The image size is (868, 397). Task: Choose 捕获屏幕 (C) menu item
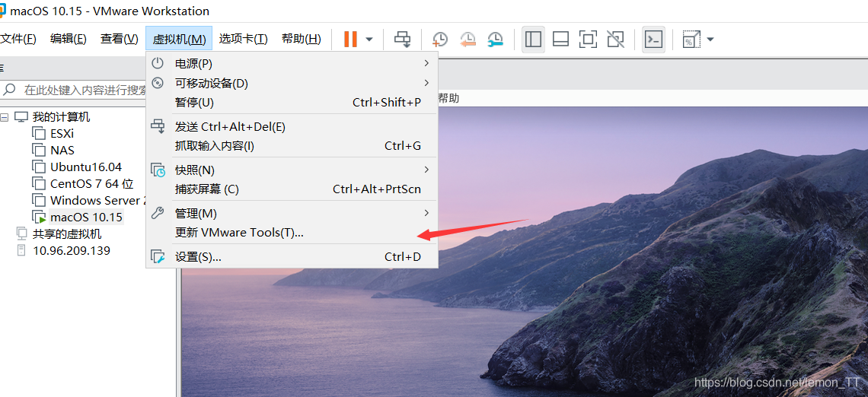[x=206, y=189]
